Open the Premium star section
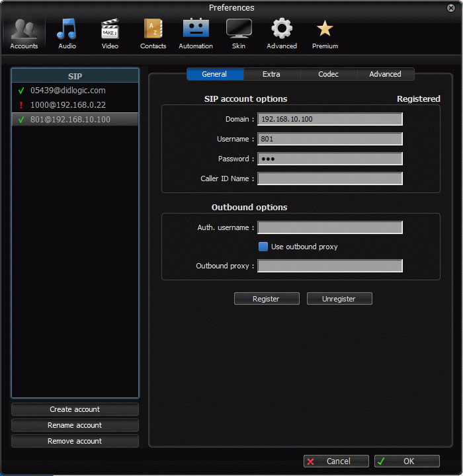 click(x=325, y=34)
